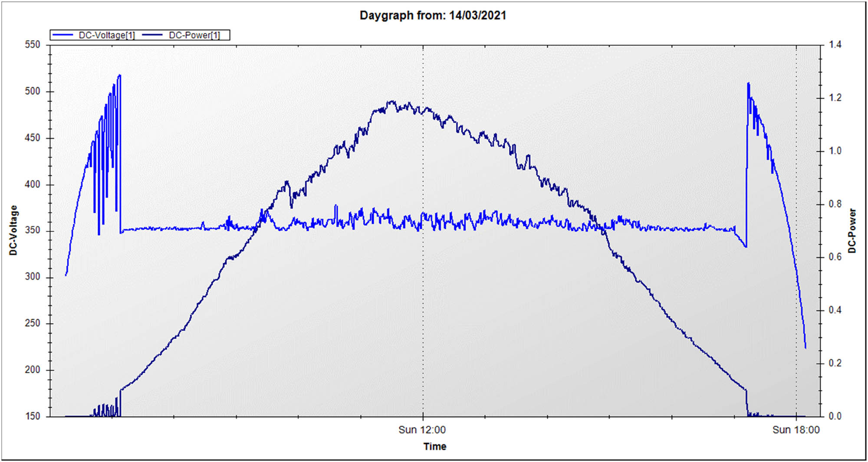This screenshot has width=868, height=462.
Task: Click the DC-Power right axis title
Action: (852, 231)
